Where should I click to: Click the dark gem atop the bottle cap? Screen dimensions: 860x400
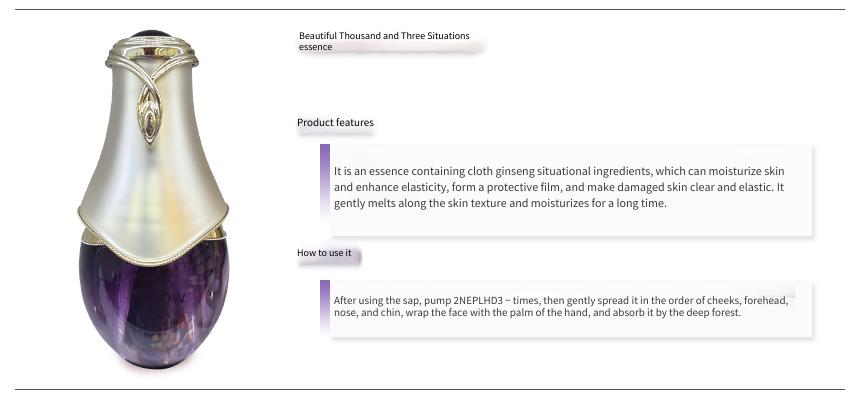(151, 34)
